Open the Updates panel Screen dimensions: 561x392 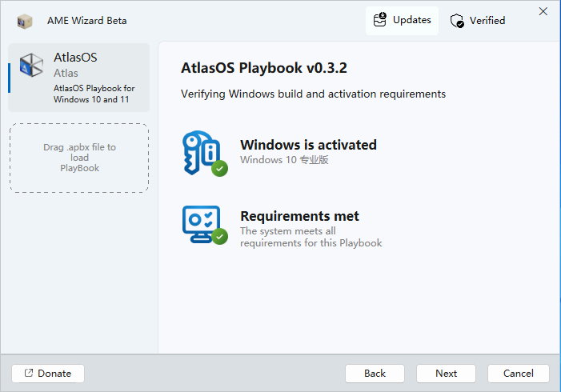click(402, 20)
